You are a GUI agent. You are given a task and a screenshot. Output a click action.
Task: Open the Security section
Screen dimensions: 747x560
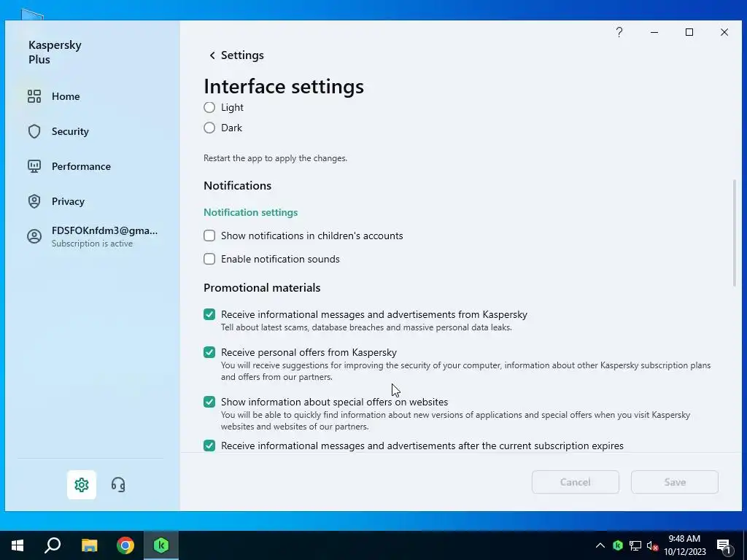pos(70,131)
